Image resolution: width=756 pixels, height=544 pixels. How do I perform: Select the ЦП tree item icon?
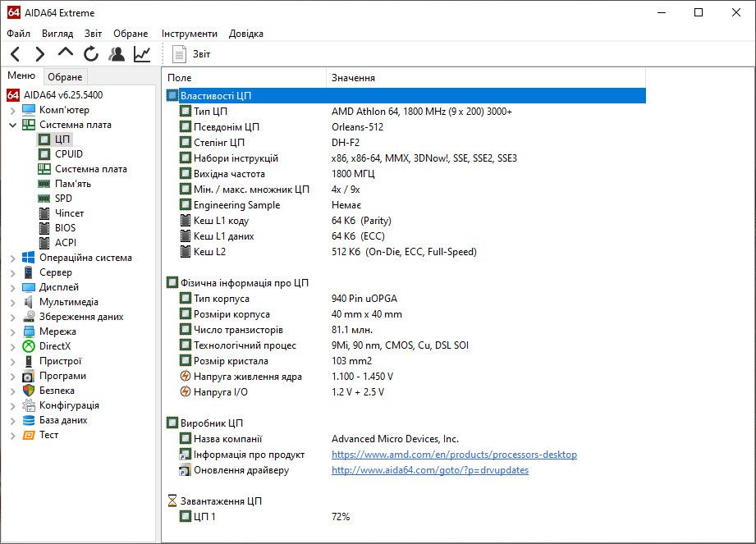(x=44, y=139)
